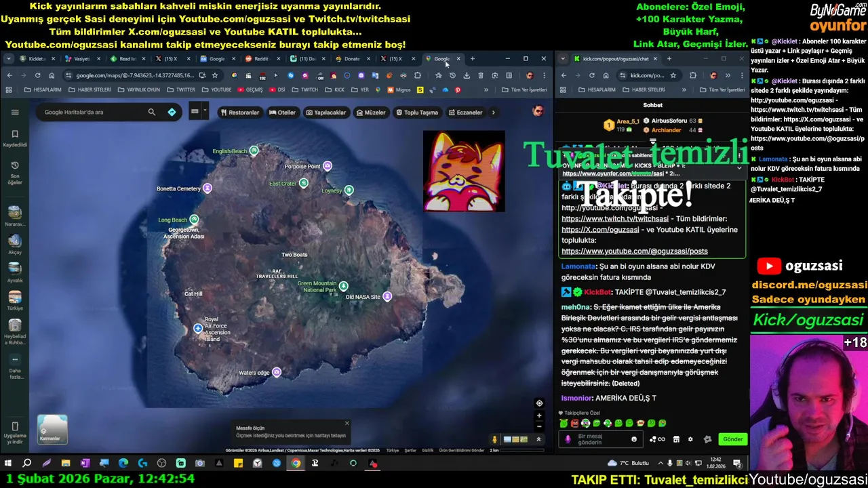Send chat message with Gönder button
This screenshot has width=868, height=488.
(x=732, y=439)
